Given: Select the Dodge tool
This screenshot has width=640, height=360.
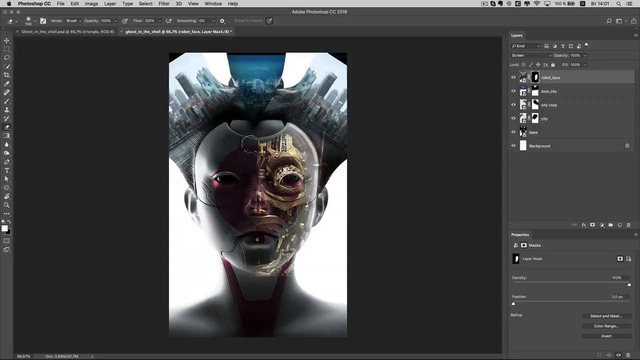Looking at the screenshot, I should 7,153.
